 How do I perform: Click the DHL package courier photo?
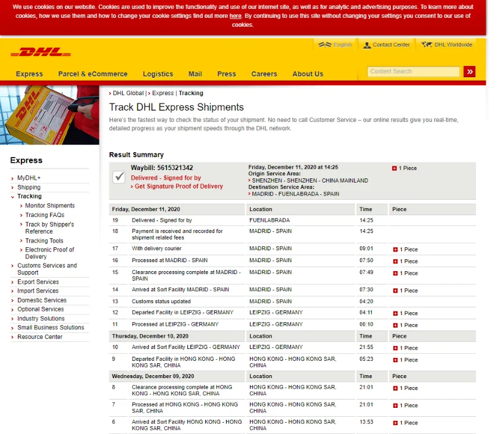pyautogui.click(x=49, y=115)
